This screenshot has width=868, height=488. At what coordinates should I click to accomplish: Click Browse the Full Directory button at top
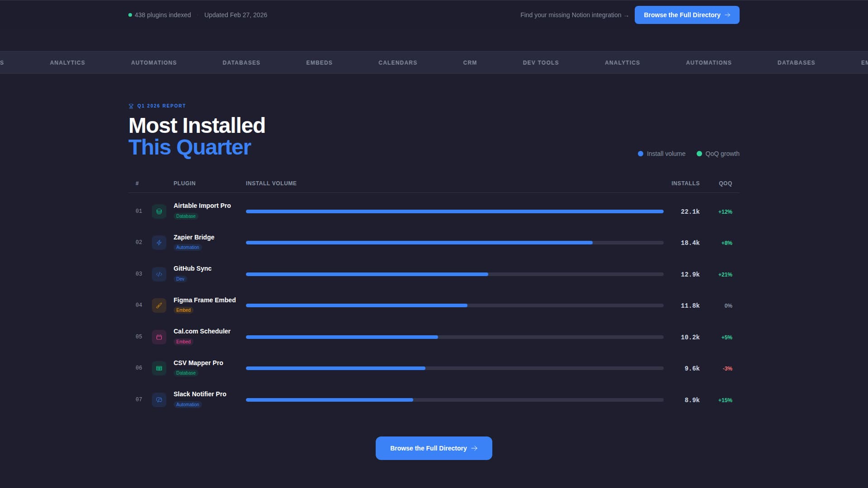coord(687,15)
